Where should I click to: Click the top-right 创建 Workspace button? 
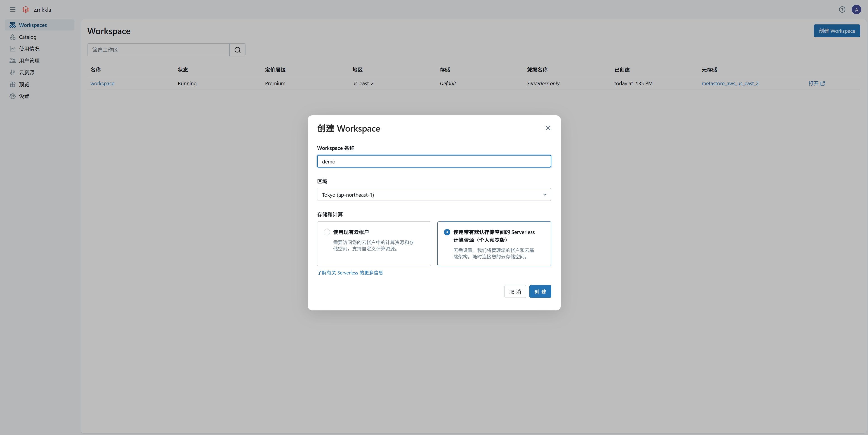point(837,31)
